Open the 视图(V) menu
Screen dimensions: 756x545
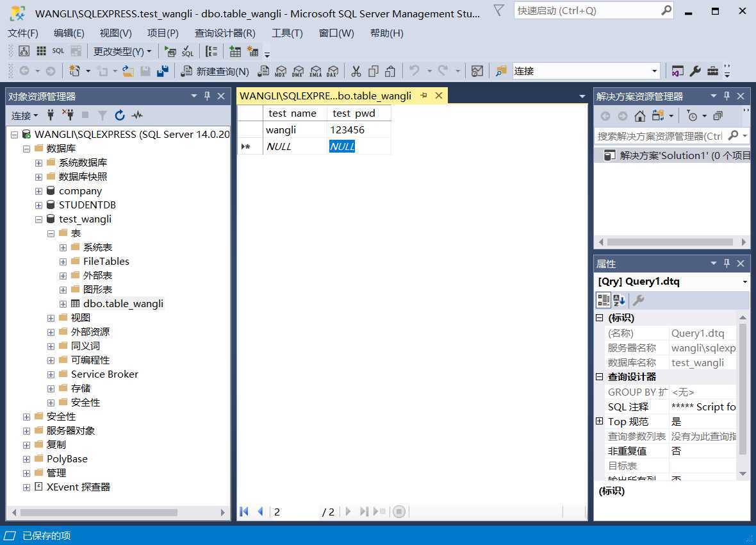pos(116,33)
